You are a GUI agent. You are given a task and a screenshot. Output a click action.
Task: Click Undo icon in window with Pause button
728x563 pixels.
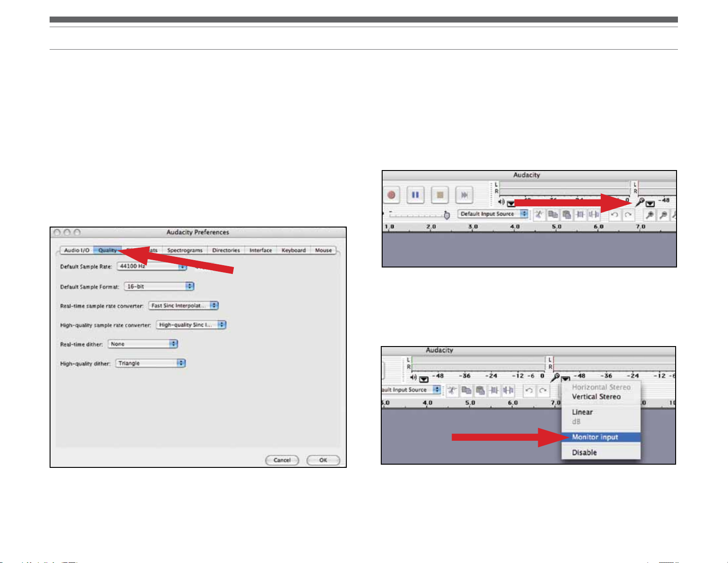pos(614,214)
